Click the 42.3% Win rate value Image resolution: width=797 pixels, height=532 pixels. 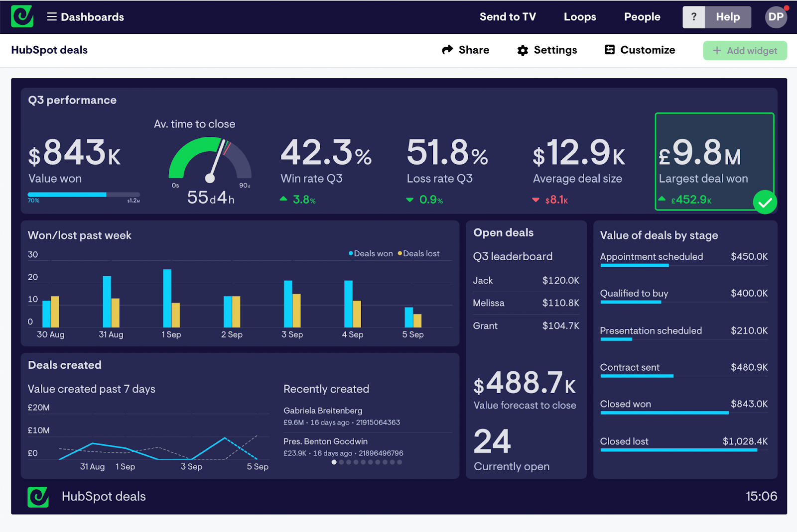click(x=326, y=152)
